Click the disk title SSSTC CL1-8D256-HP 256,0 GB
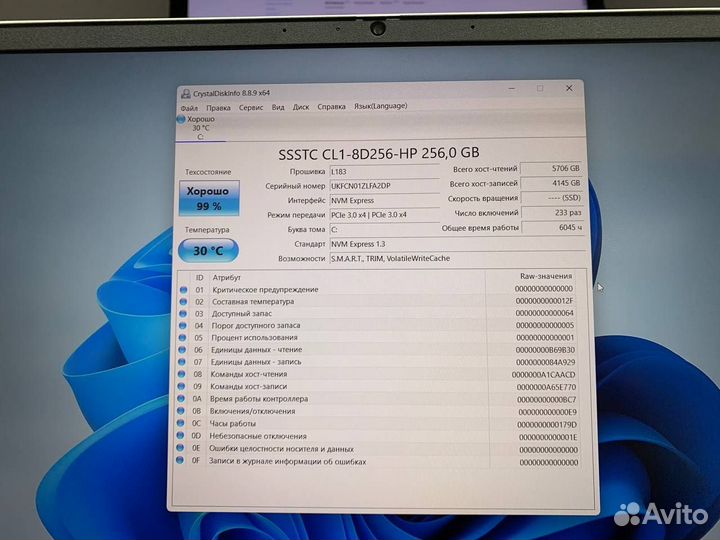 pyautogui.click(x=379, y=153)
